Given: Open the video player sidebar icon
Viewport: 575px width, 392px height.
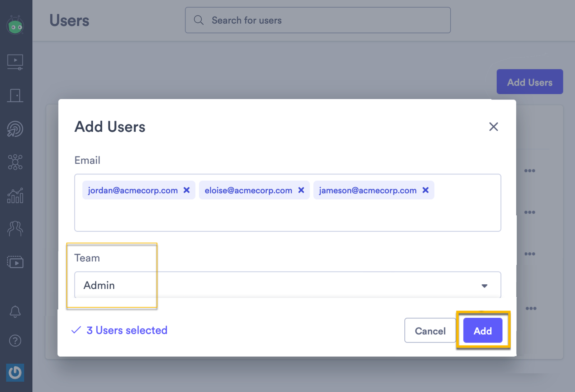Looking at the screenshot, I should 15,62.
